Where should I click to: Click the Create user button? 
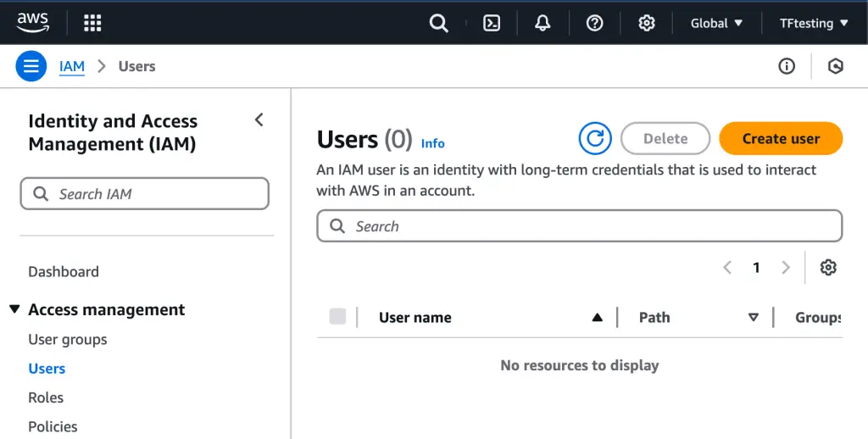pyautogui.click(x=781, y=138)
